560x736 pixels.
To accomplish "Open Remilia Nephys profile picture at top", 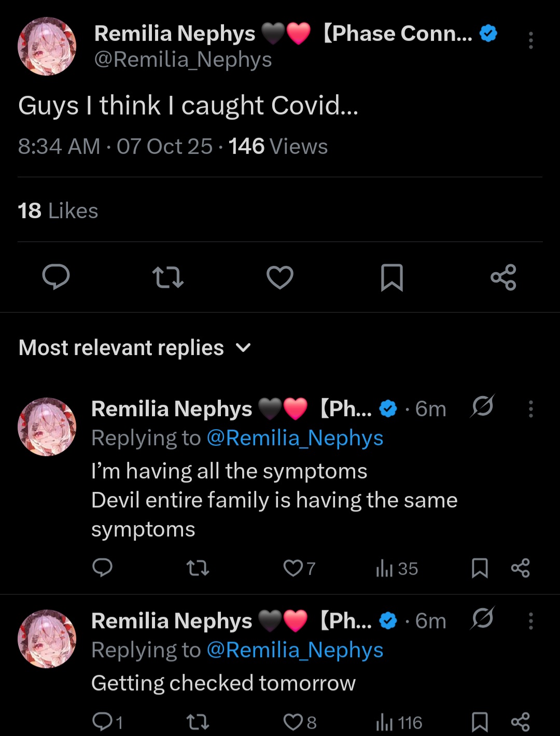I will point(47,47).
